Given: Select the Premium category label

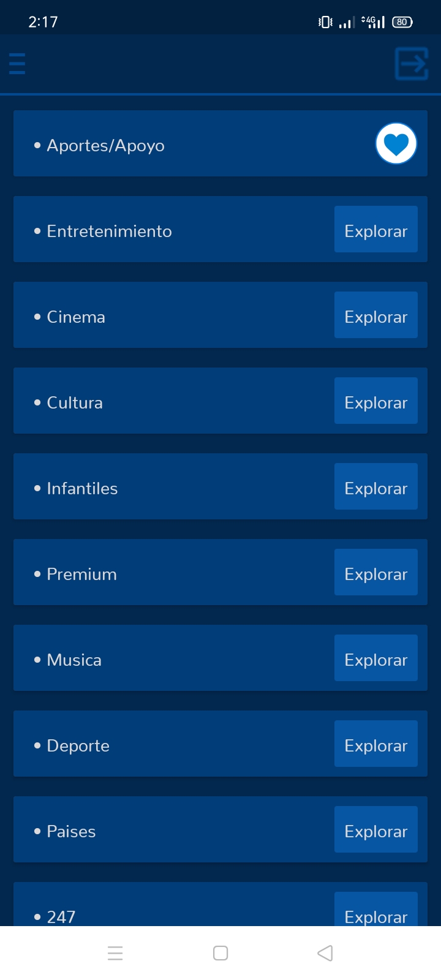Looking at the screenshot, I should 81,575.
